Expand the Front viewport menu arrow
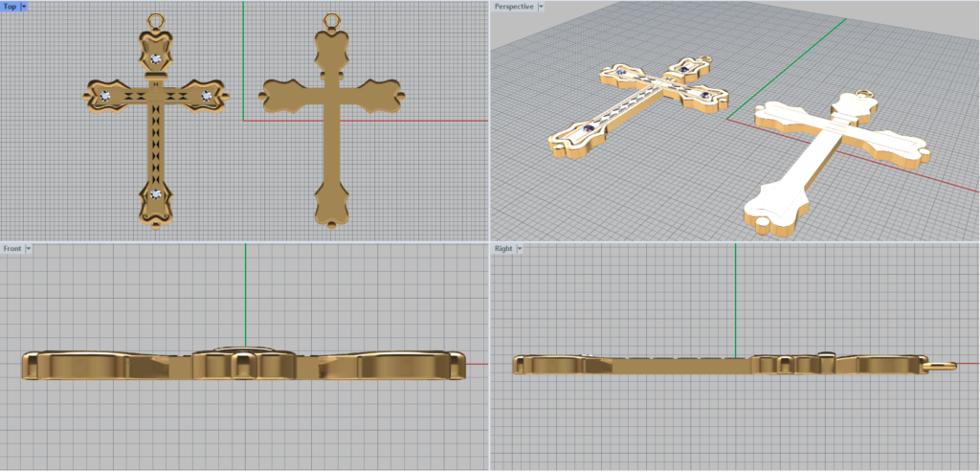The image size is (980, 473). (x=29, y=249)
